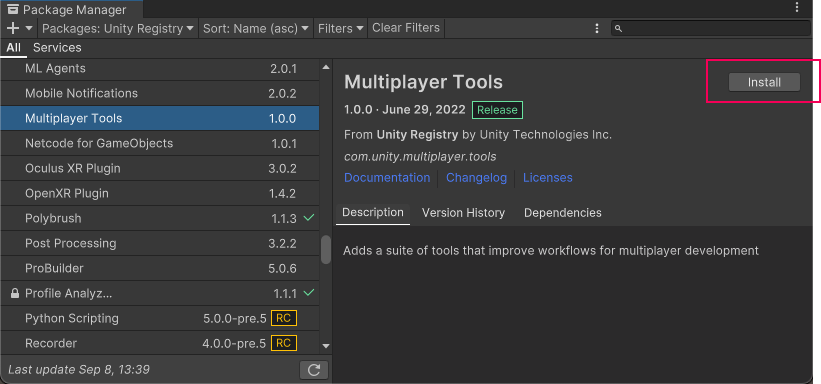821x384 pixels.
Task: Switch to the Services tab
Action: 57,48
